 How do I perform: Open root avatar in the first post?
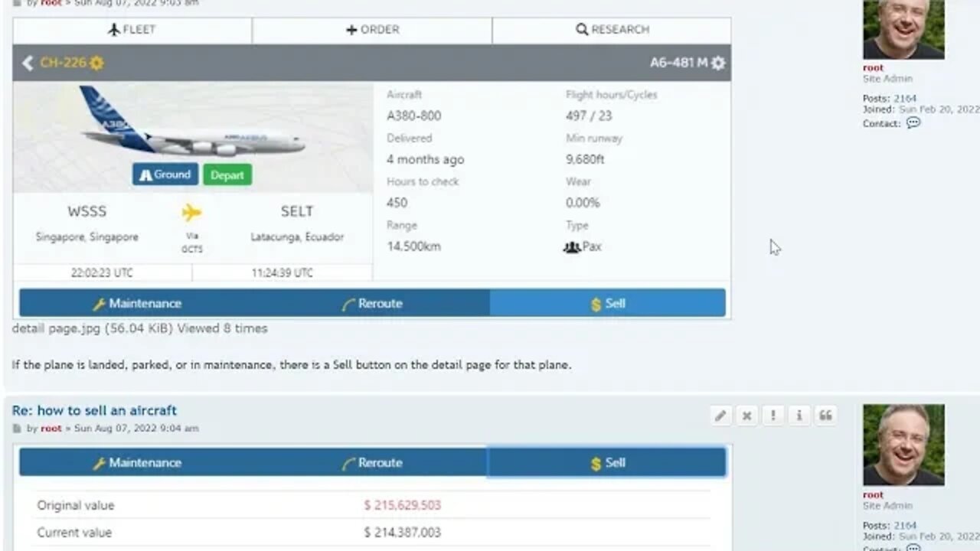(x=903, y=29)
